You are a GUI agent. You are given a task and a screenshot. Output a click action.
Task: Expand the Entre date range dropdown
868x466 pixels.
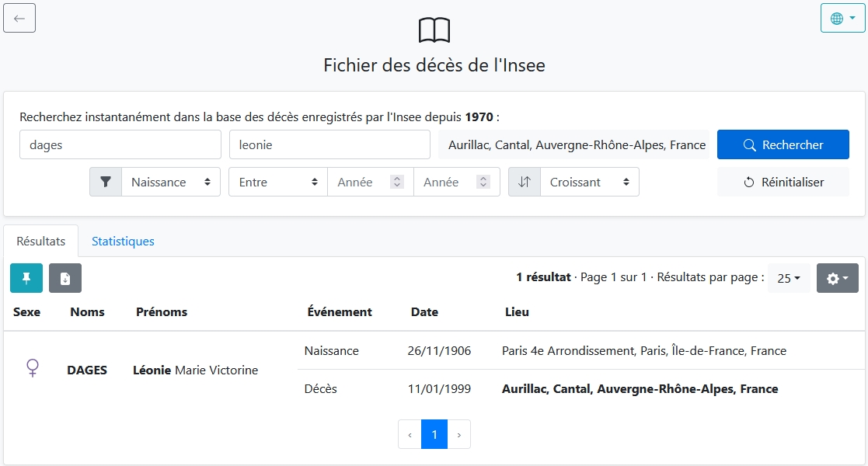pyautogui.click(x=278, y=182)
